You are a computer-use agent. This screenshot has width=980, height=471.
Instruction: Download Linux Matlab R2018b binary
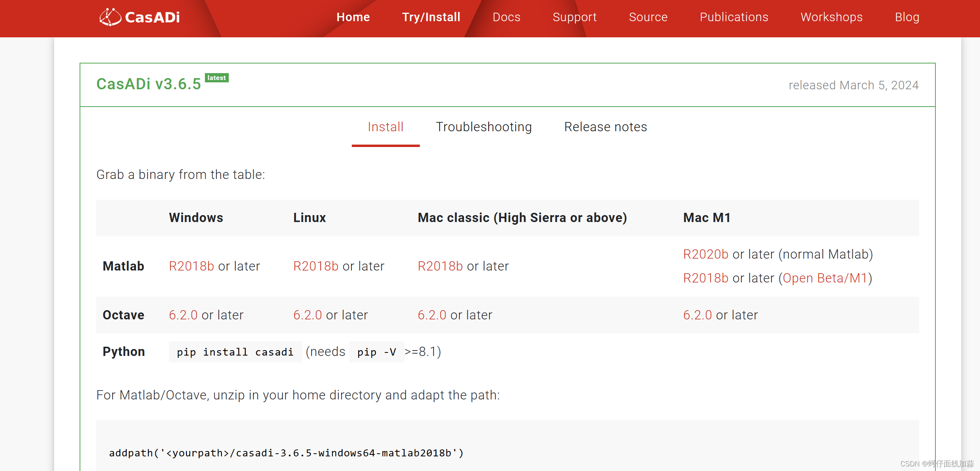tap(316, 266)
